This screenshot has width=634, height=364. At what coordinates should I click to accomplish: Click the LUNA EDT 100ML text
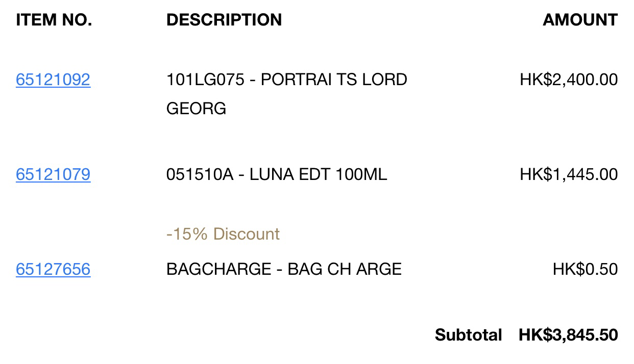[x=318, y=174]
